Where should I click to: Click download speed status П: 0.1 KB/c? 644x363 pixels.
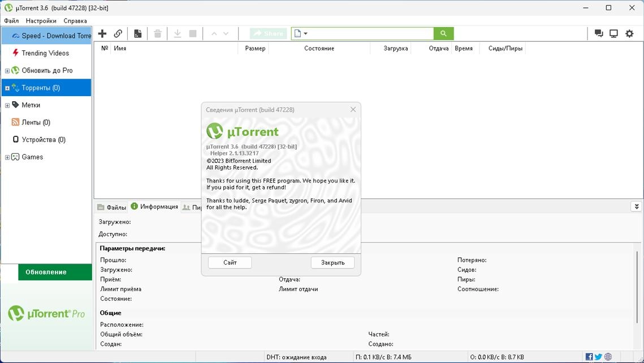383,357
